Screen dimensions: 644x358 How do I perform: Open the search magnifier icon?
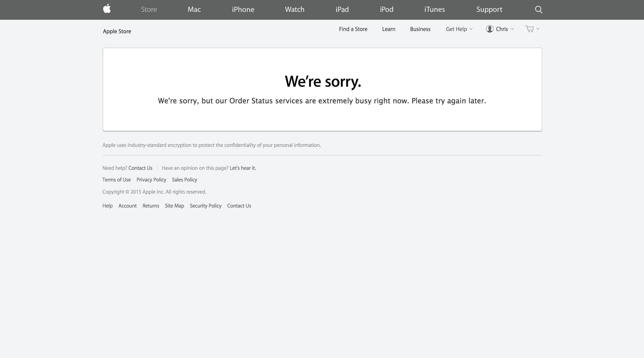539,9
